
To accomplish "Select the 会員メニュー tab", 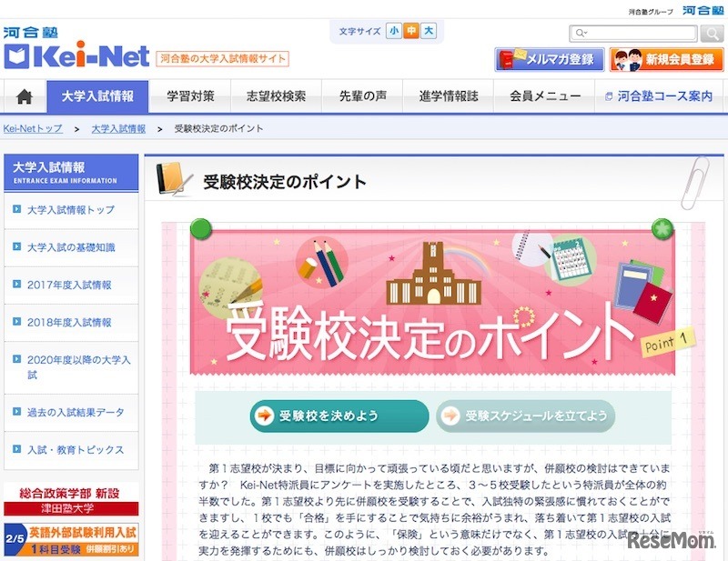I will pyautogui.click(x=545, y=96).
